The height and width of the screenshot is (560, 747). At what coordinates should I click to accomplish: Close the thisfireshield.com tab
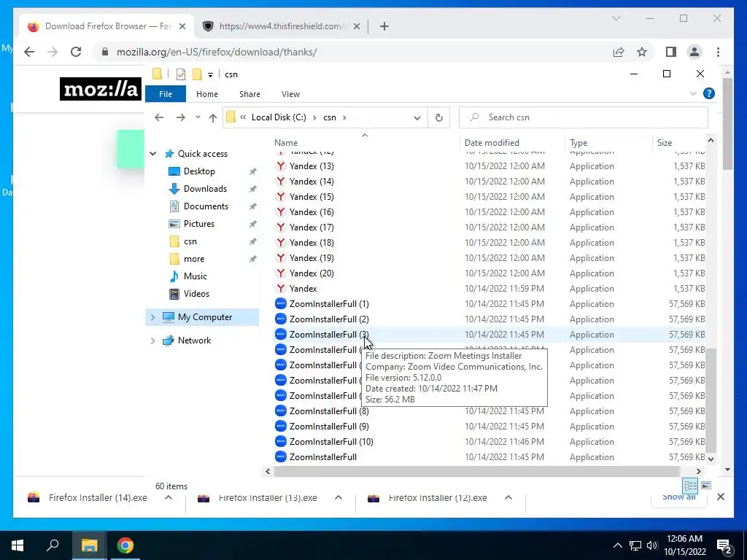[356, 26]
